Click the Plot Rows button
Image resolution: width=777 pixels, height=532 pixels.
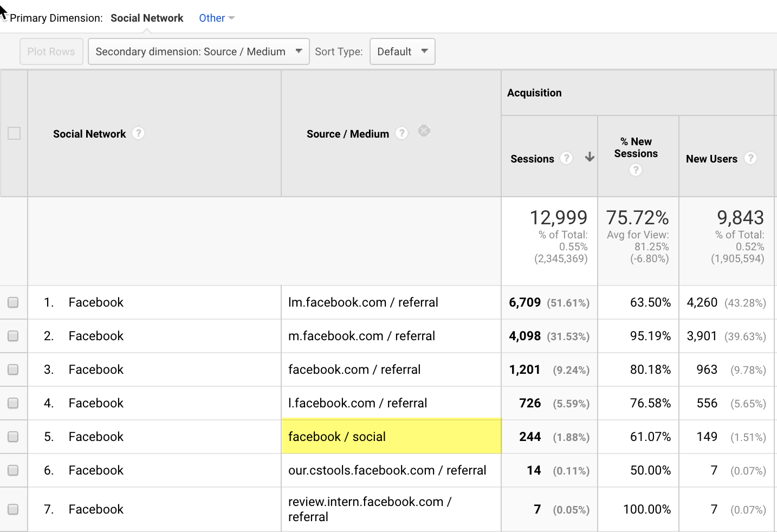tap(51, 51)
